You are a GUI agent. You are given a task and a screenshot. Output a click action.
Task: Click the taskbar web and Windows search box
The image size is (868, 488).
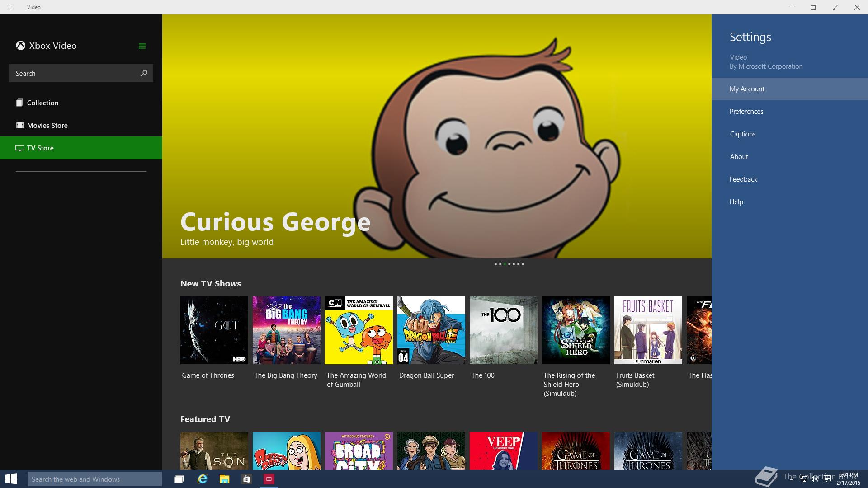tap(95, 479)
